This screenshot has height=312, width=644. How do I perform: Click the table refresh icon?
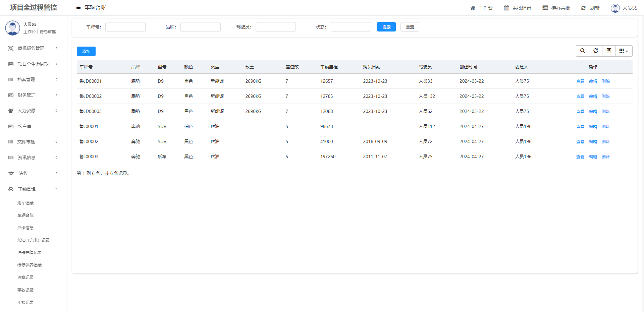point(596,51)
